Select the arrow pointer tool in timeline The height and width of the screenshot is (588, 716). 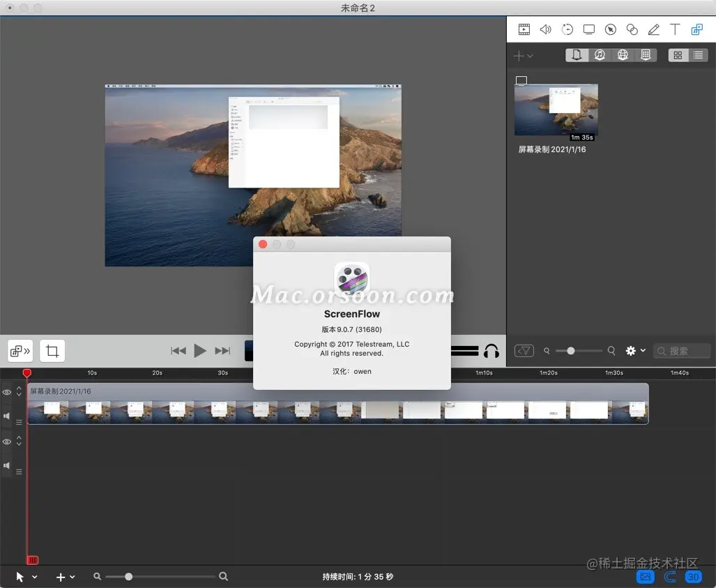[20, 577]
